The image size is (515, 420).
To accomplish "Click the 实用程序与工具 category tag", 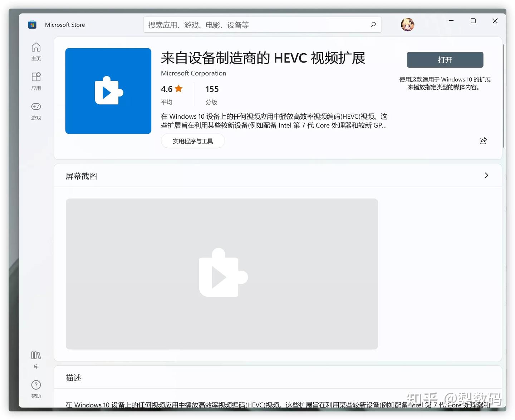I will 193,141.
